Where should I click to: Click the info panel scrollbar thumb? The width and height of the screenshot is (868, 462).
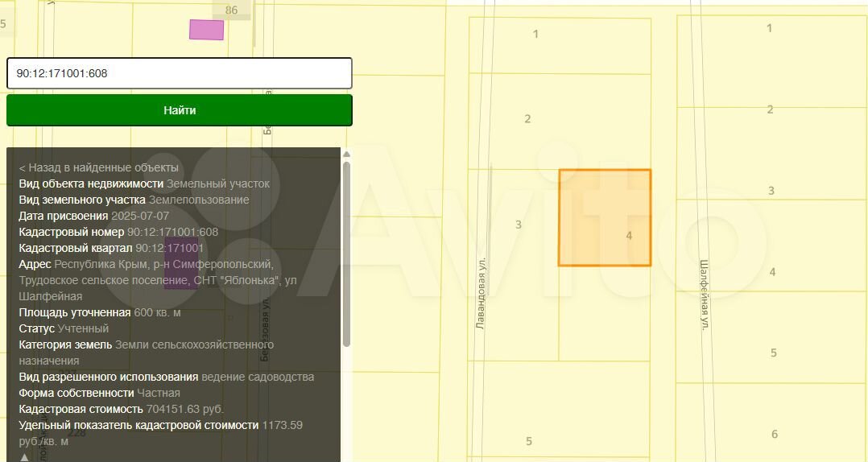pyautogui.click(x=346, y=254)
